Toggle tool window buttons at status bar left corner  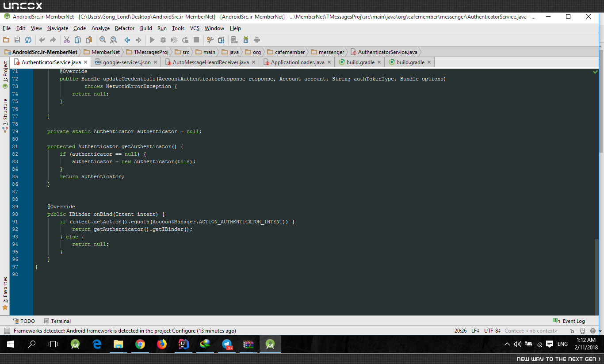7,331
